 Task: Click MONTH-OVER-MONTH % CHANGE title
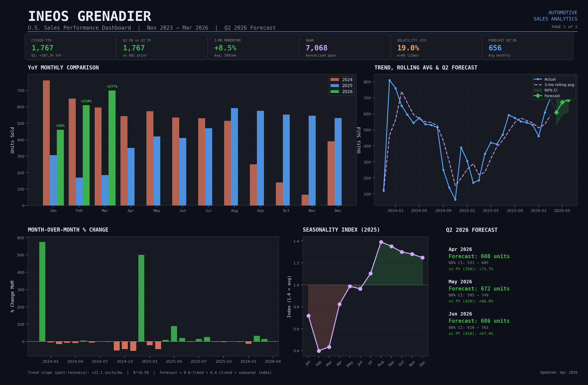[x=68, y=230]
